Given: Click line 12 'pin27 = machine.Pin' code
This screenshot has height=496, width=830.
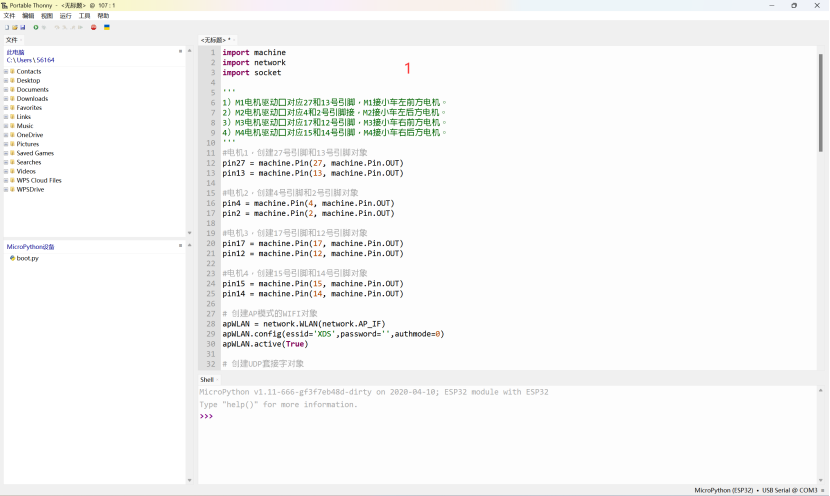Looking at the screenshot, I should [x=313, y=163].
